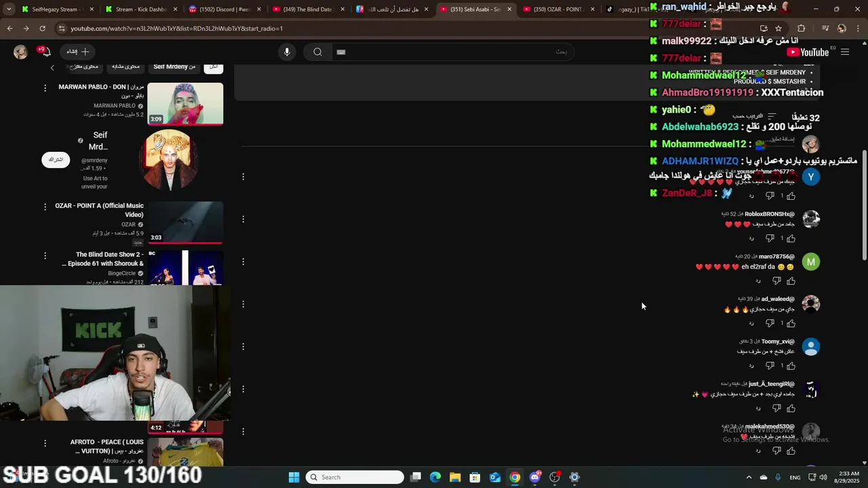Click the Windows taskbar Search box
Screen dimensions: 868x488
(x=355, y=477)
